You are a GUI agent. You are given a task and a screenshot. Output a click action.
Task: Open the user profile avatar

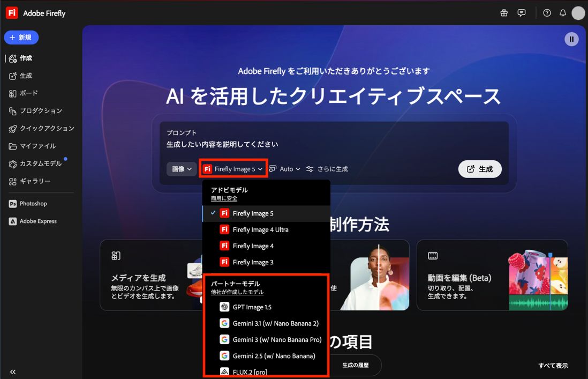(578, 13)
